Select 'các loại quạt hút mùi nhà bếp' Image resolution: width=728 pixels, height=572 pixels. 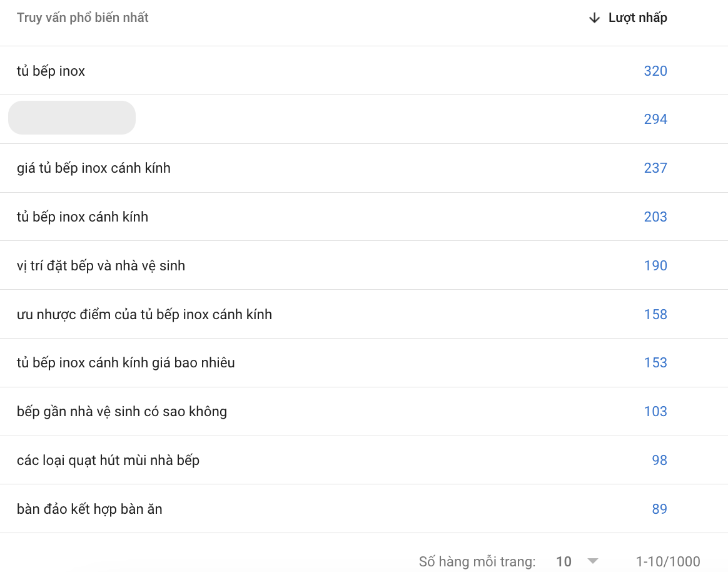pos(108,461)
